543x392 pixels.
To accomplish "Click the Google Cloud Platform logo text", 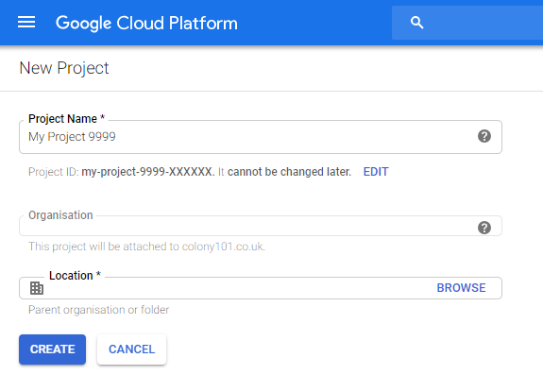I will pos(146,24).
